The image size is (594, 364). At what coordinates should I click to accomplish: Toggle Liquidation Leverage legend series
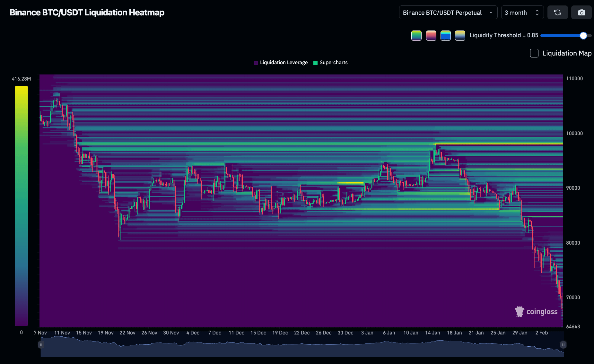[281, 63]
